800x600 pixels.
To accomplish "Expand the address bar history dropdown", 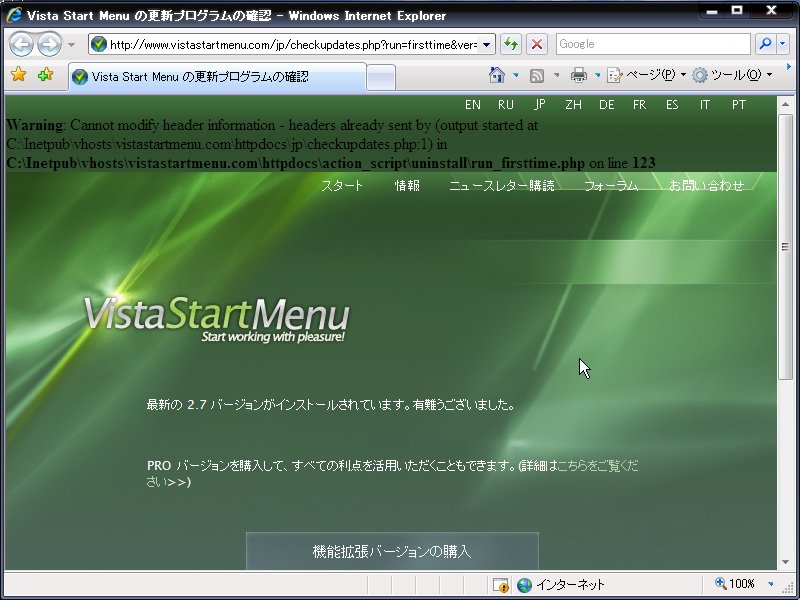I will [487, 45].
